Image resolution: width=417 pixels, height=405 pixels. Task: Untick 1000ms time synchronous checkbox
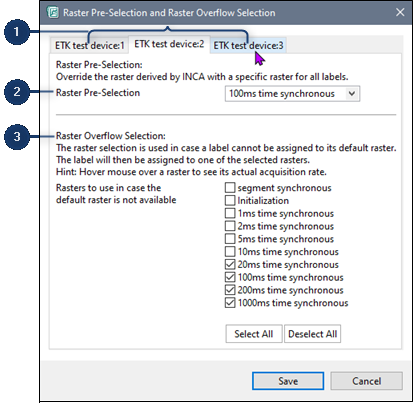tap(230, 303)
